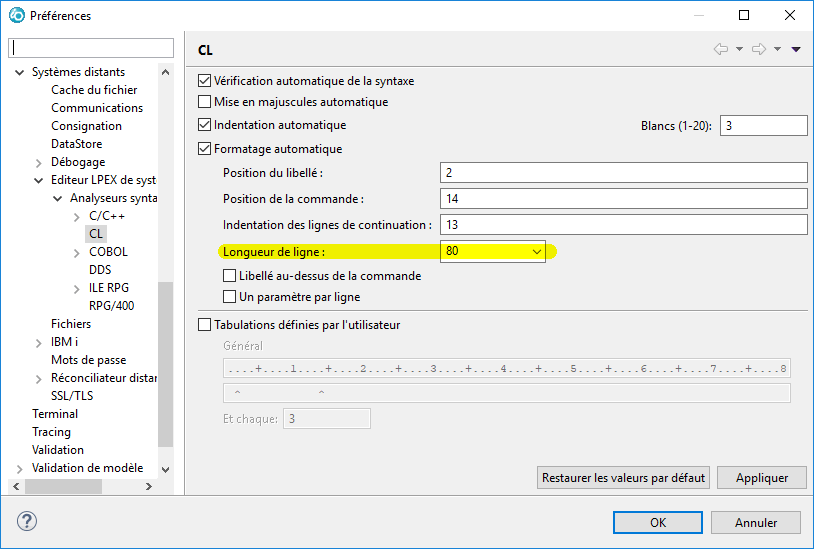The height and width of the screenshot is (549, 814).
Task: Enable Mise en majuscules automatique
Action: click(x=205, y=102)
